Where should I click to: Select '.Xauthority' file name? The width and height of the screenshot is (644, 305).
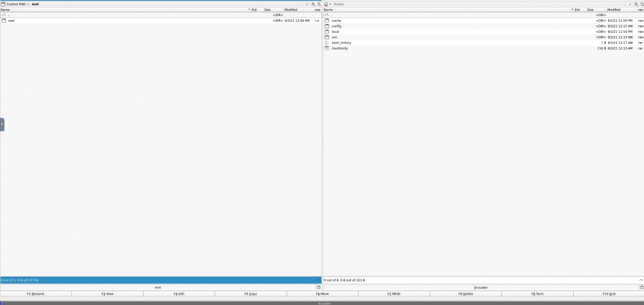339,48
